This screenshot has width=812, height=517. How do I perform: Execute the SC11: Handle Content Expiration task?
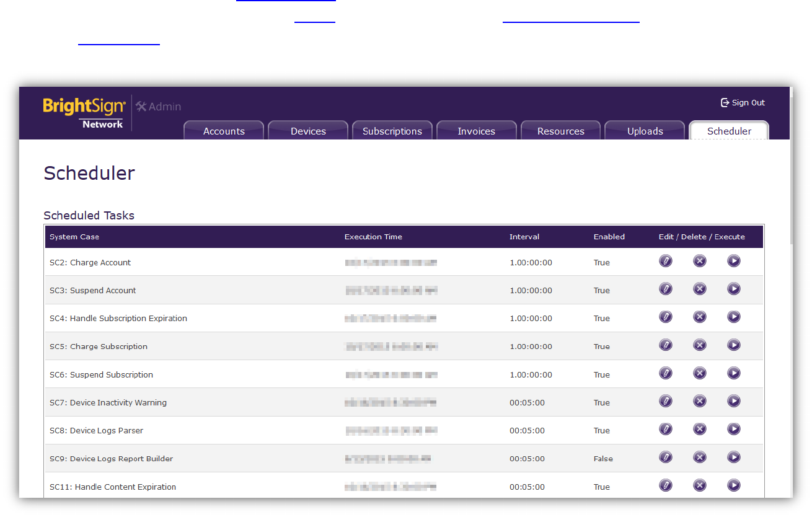(x=734, y=485)
